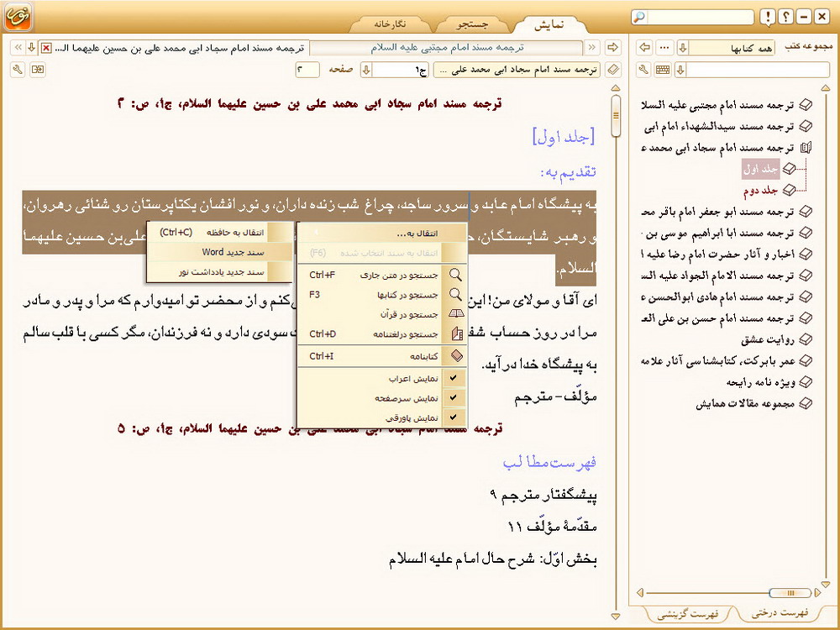Click book icon of ترجمه مسند الامام الجواد
This screenshot has height=630, width=840.
[806, 276]
